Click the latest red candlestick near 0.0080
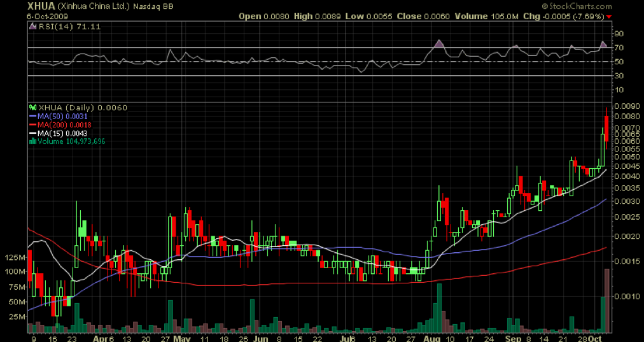Screen dimensions: 644x342 click(606, 129)
